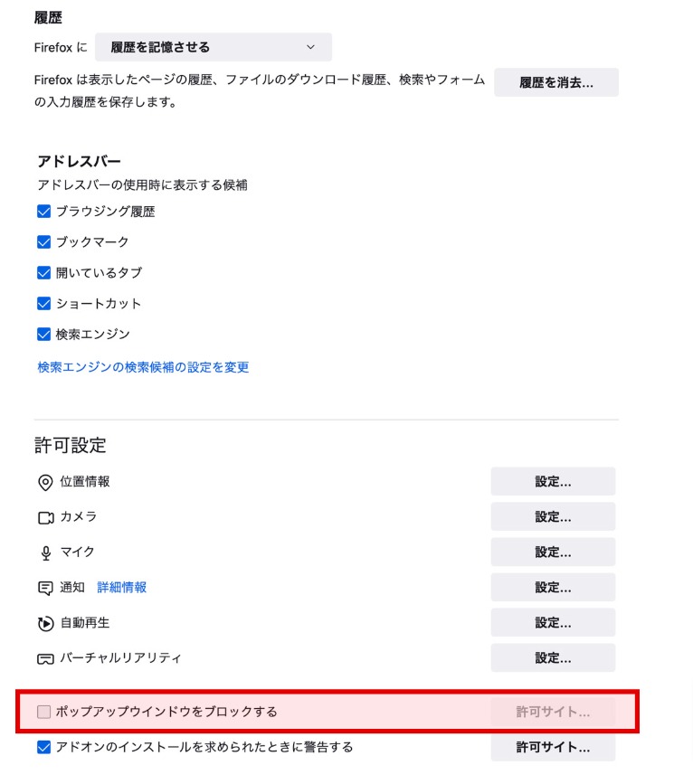This screenshot has width=693, height=784.
Task: Click the location pin icon
Action: 45,482
